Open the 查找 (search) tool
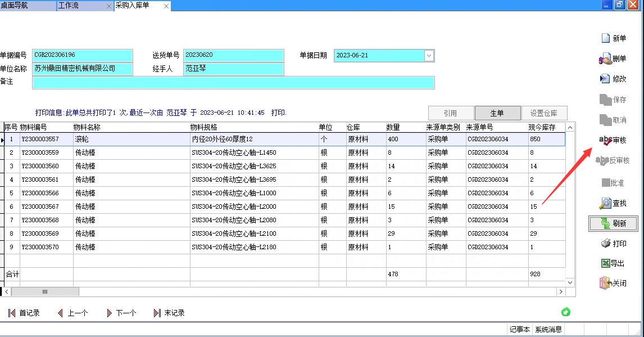Viewport: 644px width, 337px height. pyautogui.click(x=605, y=203)
